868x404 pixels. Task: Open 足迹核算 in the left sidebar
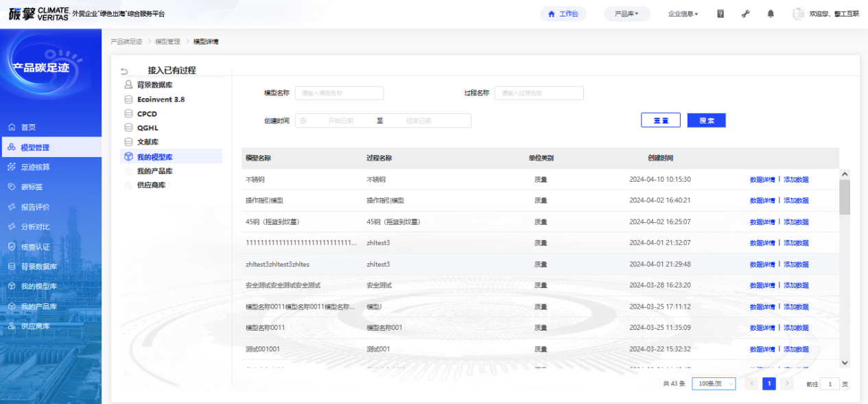click(35, 167)
